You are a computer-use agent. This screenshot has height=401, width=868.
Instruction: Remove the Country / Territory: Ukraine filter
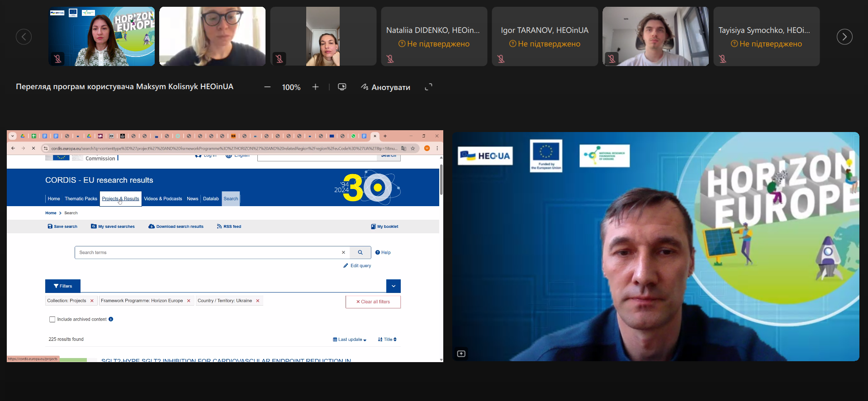click(258, 301)
